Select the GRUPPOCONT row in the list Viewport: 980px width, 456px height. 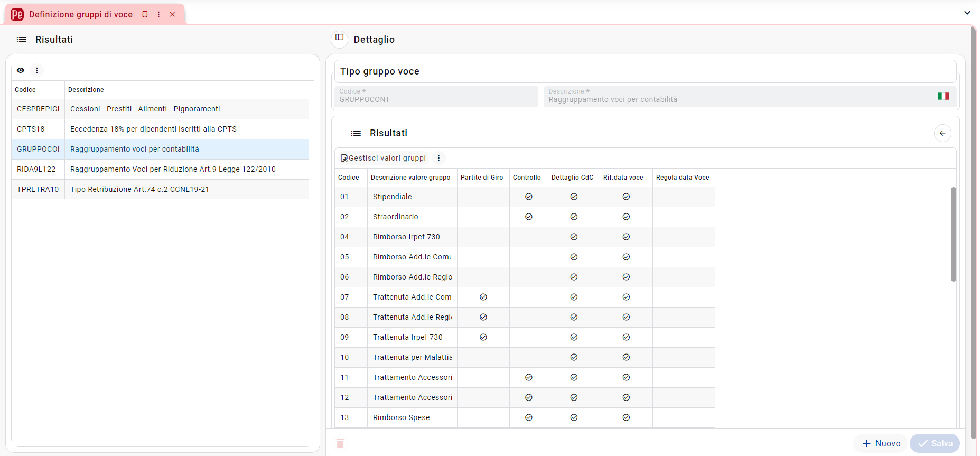(x=160, y=149)
